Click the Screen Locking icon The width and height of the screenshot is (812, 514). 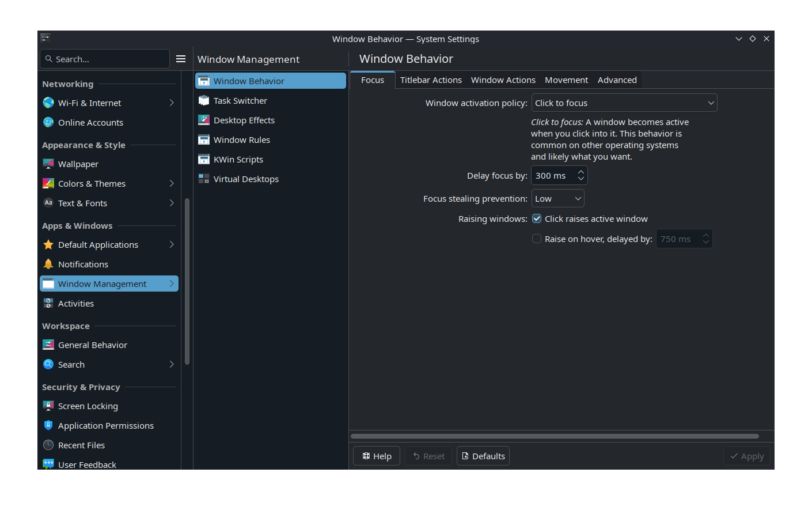pyautogui.click(x=48, y=406)
